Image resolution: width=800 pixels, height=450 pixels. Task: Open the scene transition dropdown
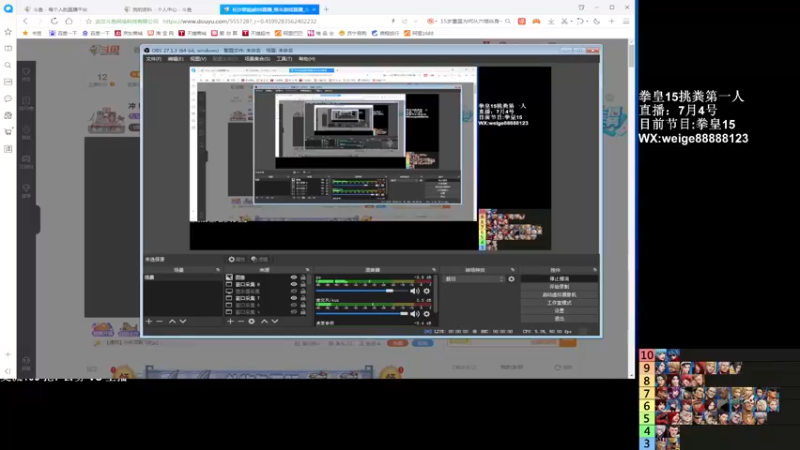pos(474,279)
